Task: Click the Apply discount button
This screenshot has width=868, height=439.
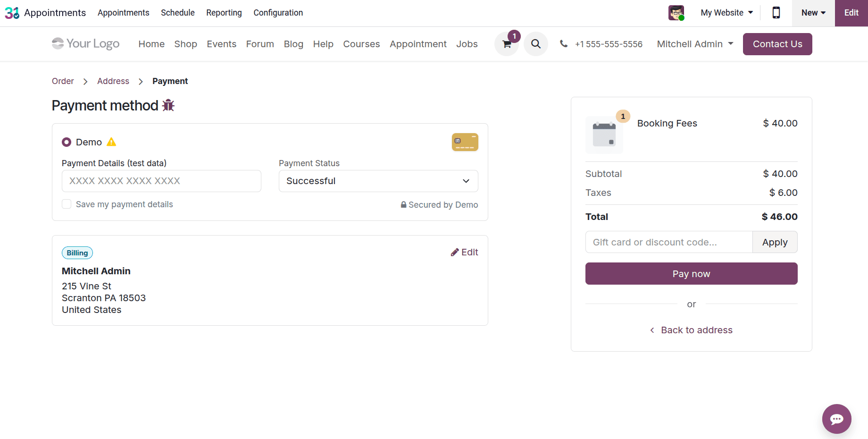Action: [x=775, y=242]
